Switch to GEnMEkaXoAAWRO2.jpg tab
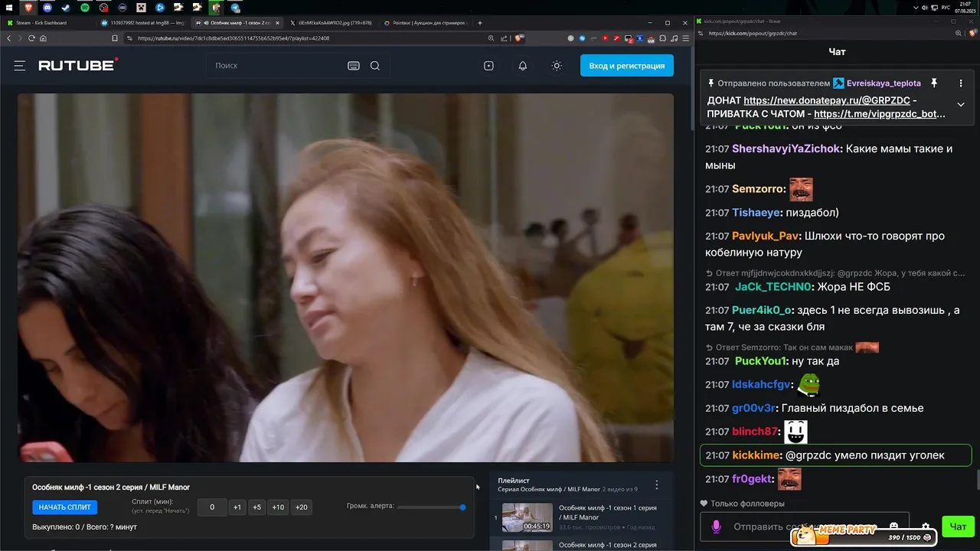980x551 pixels. coord(331,23)
